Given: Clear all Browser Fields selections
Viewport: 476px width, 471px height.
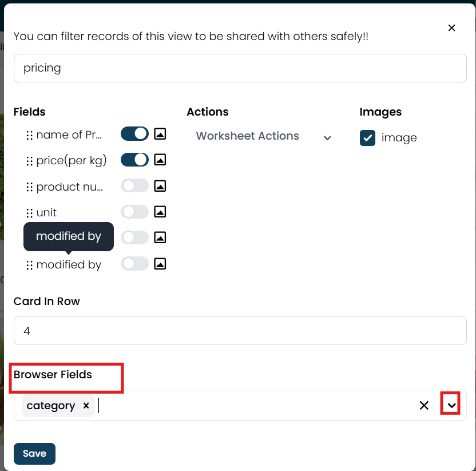Looking at the screenshot, I should click(x=424, y=405).
